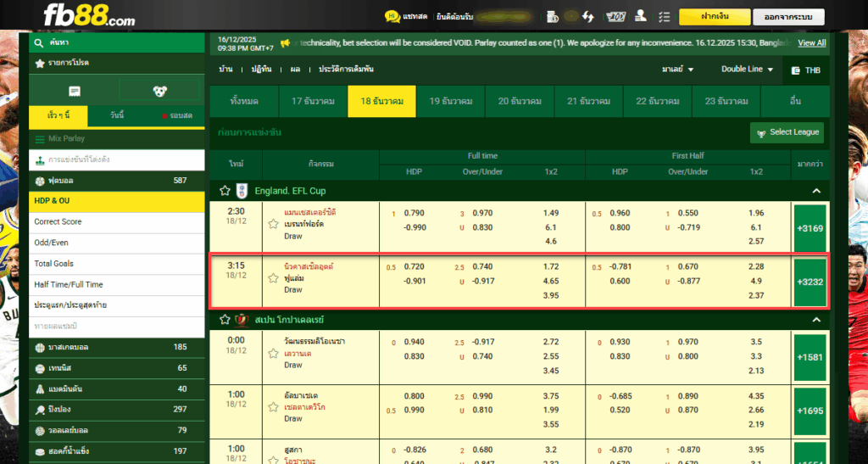Favorite the England. EFL Cup league star
Viewport: 868px width, 464px height.
(x=225, y=191)
